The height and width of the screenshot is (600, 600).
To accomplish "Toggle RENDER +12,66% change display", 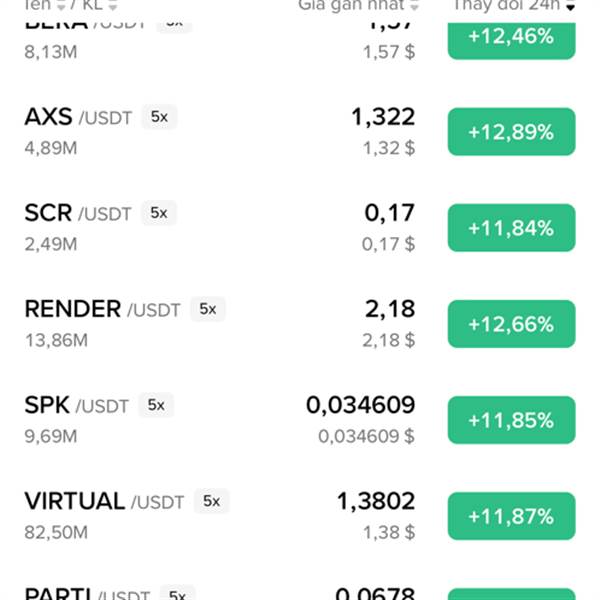I will pyautogui.click(x=511, y=324).
